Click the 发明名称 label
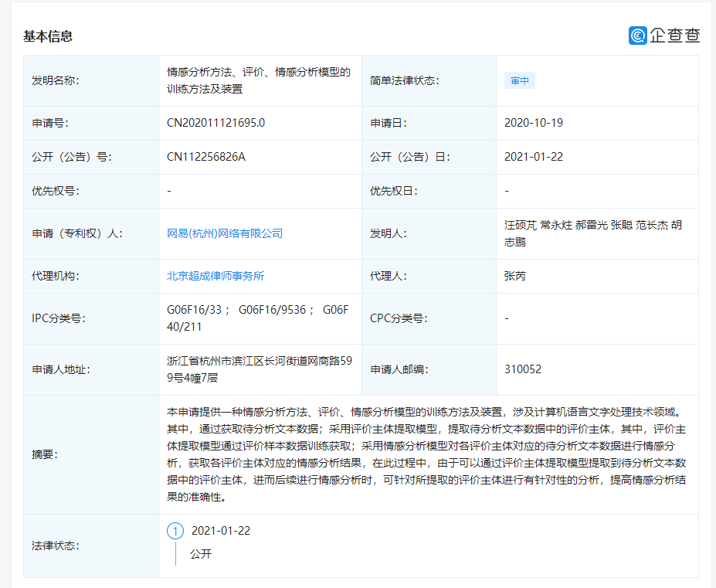 click(56, 81)
